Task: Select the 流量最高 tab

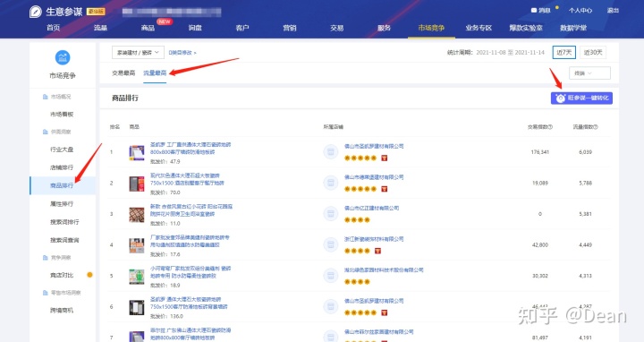Action: click(x=155, y=73)
